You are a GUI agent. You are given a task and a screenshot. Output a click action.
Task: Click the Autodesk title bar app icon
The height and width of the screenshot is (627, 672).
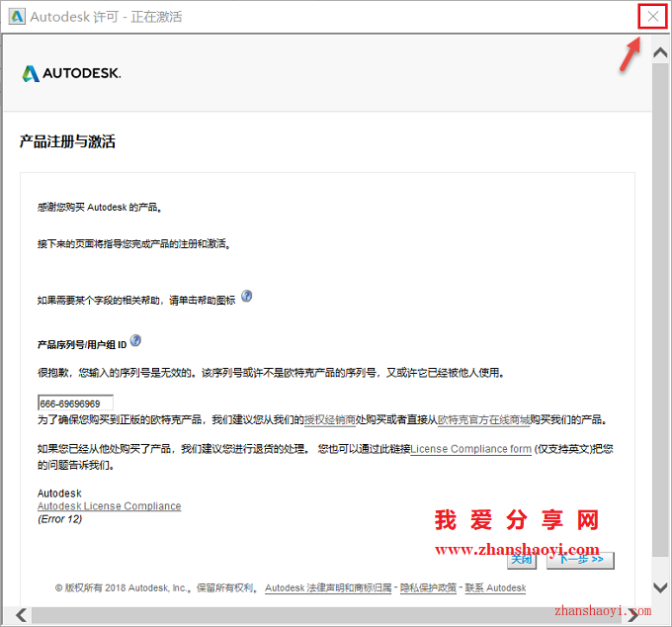click(x=17, y=16)
